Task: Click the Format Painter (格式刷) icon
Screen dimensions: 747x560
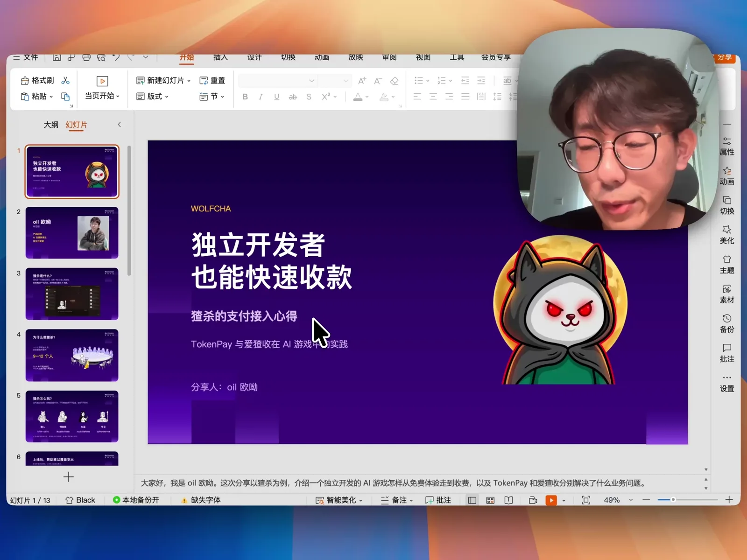Action: pyautogui.click(x=25, y=81)
